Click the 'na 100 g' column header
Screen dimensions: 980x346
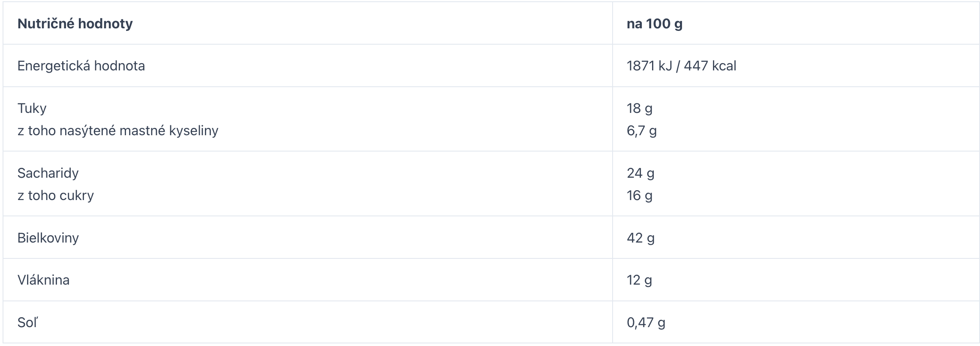[x=654, y=24]
